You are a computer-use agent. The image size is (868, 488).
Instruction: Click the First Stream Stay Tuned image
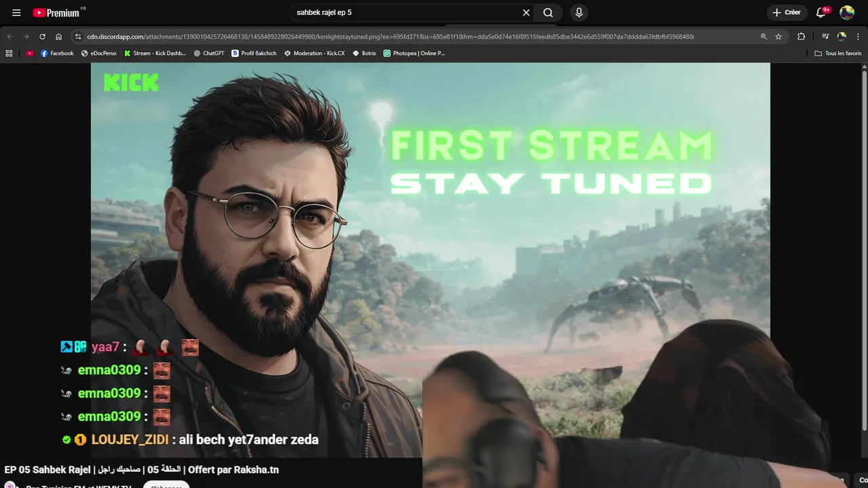[x=431, y=260]
